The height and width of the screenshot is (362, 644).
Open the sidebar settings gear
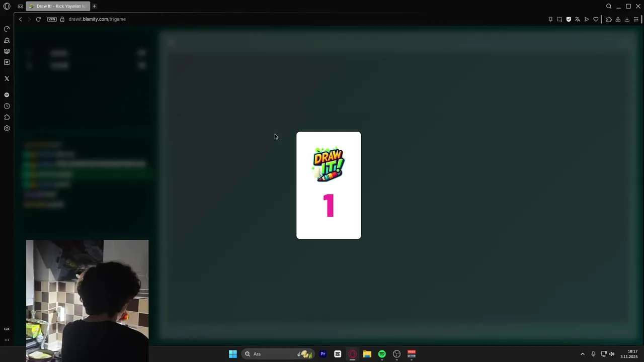click(7, 128)
